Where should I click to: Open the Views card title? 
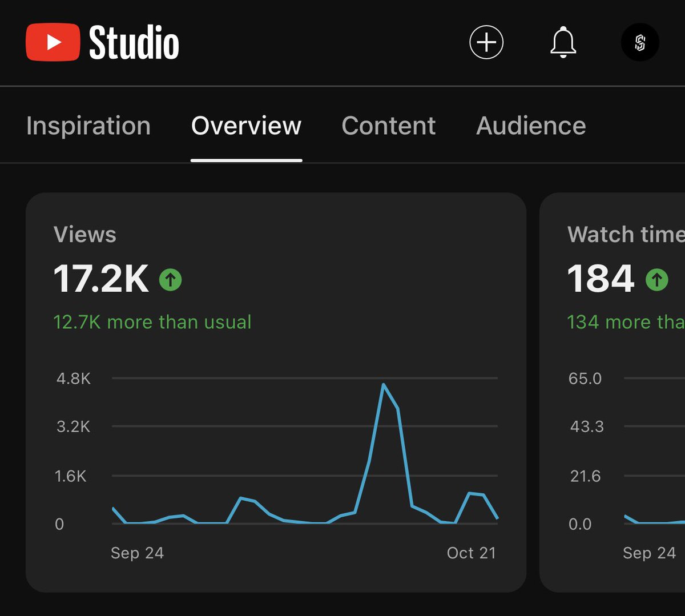tap(85, 235)
